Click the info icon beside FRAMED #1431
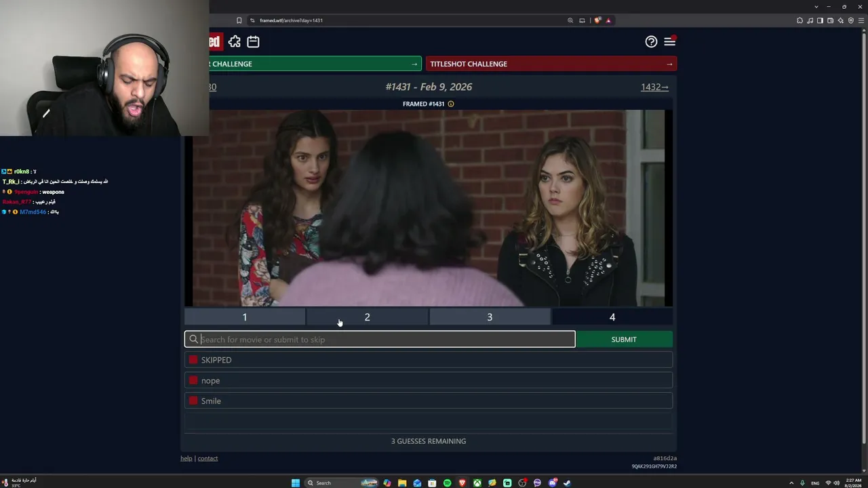This screenshot has height=488, width=868. pyautogui.click(x=451, y=104)
